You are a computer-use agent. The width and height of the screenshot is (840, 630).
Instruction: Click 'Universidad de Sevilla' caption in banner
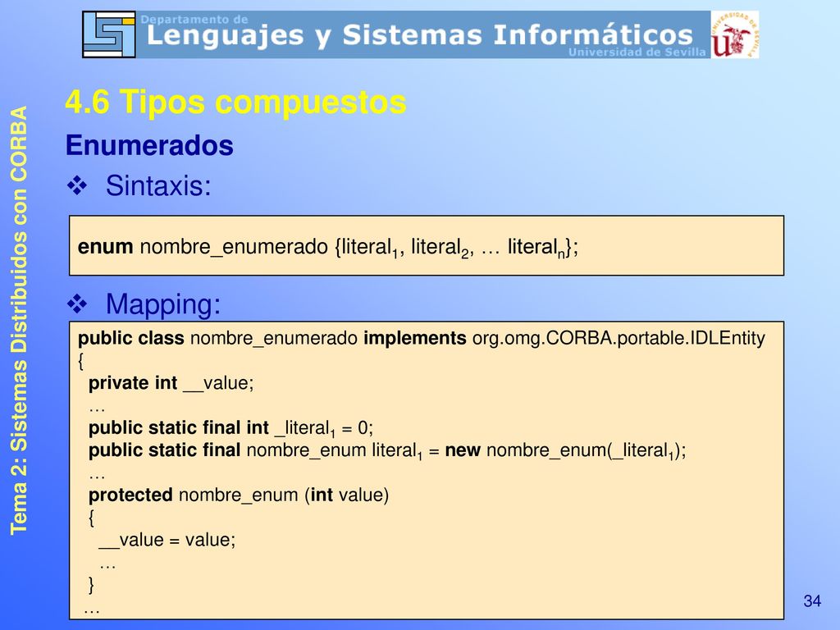pyautogui.click(x=637, y=52)
